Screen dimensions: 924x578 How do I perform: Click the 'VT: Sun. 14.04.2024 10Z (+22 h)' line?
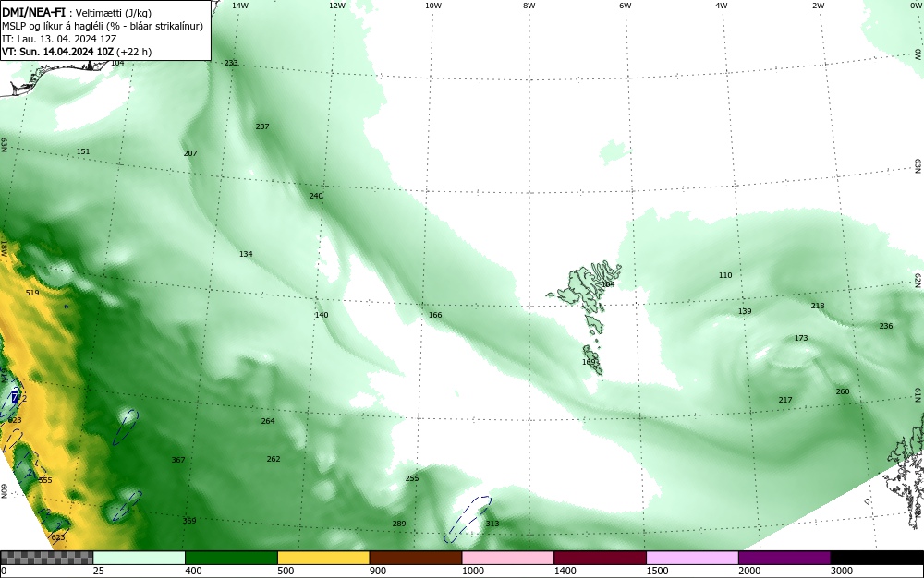pyautogui.click(x=77, y=52)
